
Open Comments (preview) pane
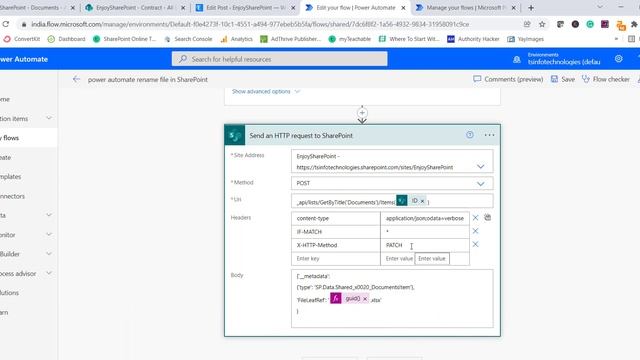pyautogui.click(x=508, y=79)
